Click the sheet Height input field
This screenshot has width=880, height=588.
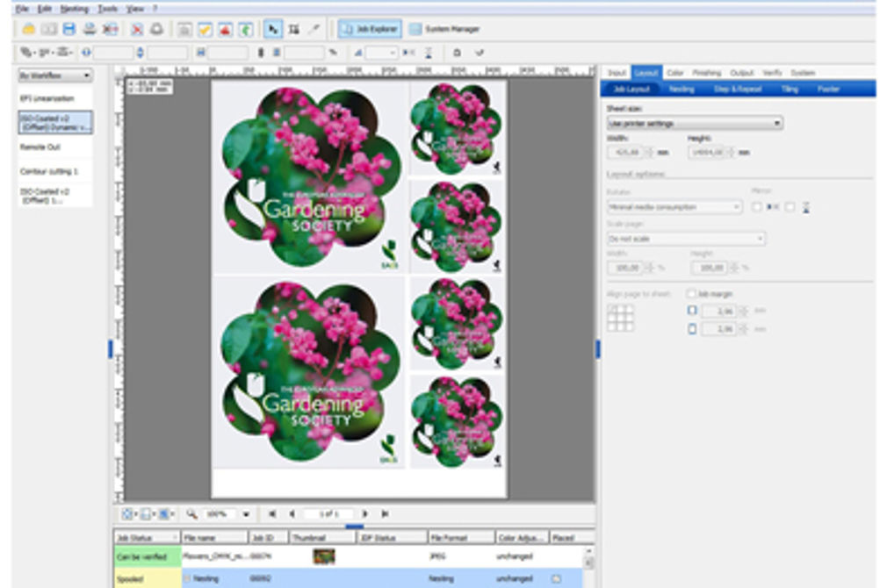[706, 152]
